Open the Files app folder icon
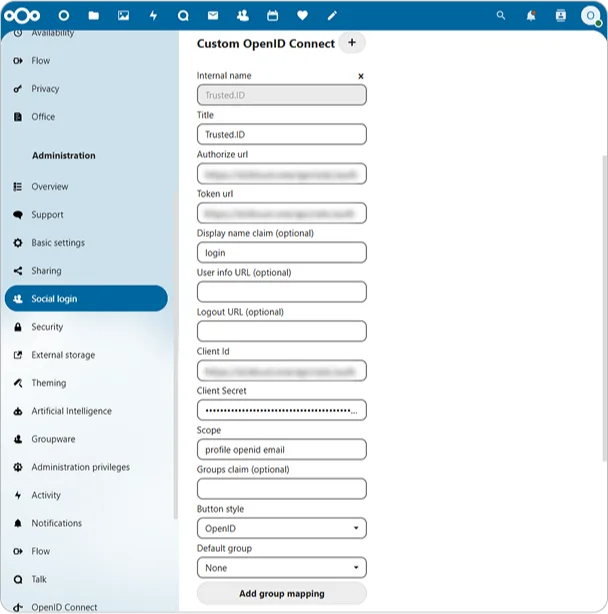The image size is (608, 614). tap(93, 16)
